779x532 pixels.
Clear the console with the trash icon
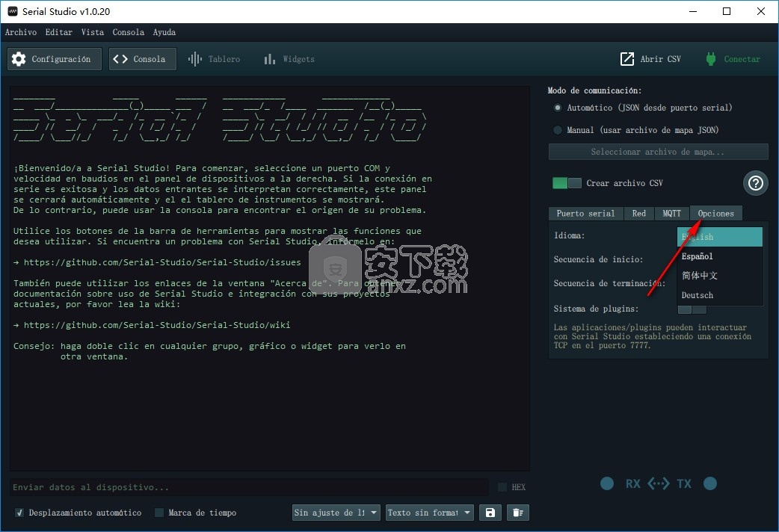click(517, 513)
